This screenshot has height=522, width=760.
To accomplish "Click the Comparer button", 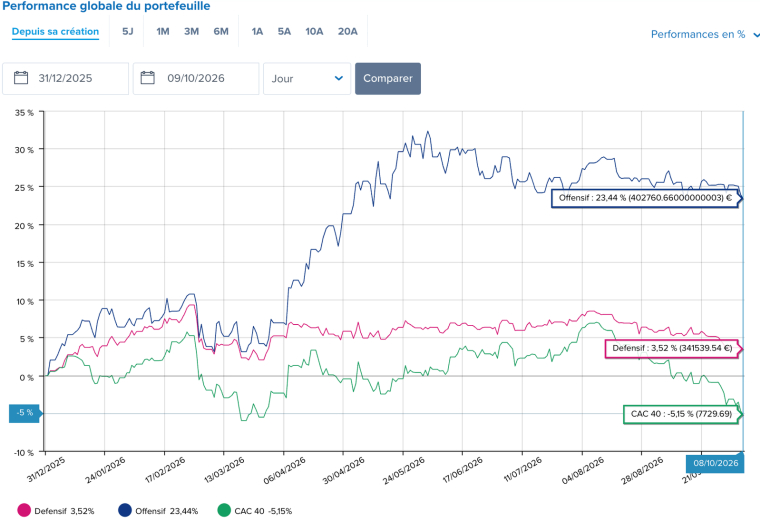I will coord(388,79).
